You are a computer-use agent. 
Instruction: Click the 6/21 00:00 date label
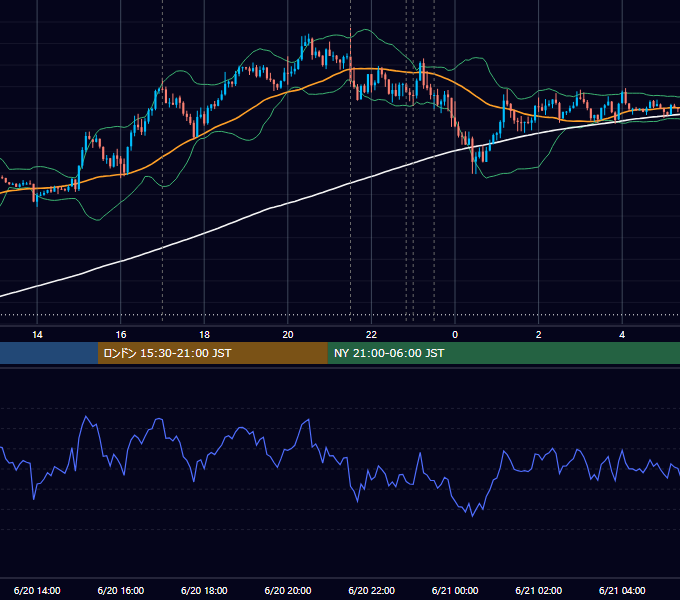click(x=455, y=590)
